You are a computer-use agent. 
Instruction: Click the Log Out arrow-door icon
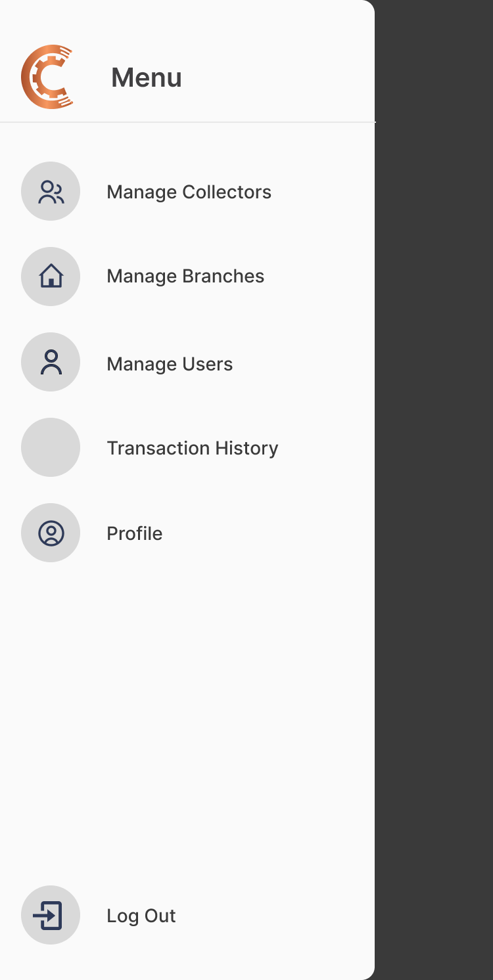pos(51,915)
